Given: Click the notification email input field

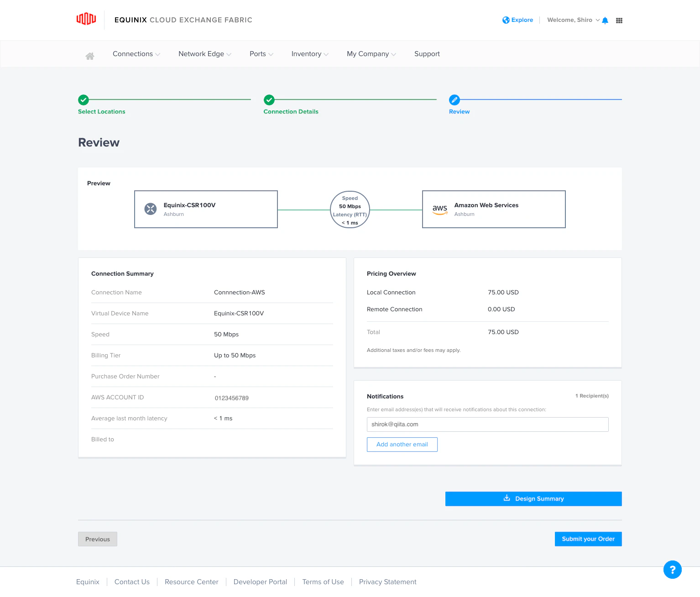Looking at the screenshot, I should [487, 424].
